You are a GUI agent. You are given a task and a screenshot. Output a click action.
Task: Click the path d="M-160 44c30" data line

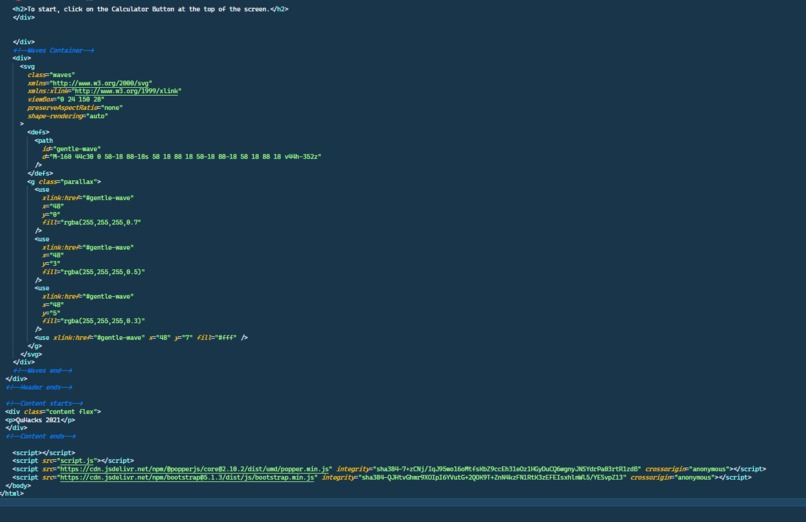(182, 157)
